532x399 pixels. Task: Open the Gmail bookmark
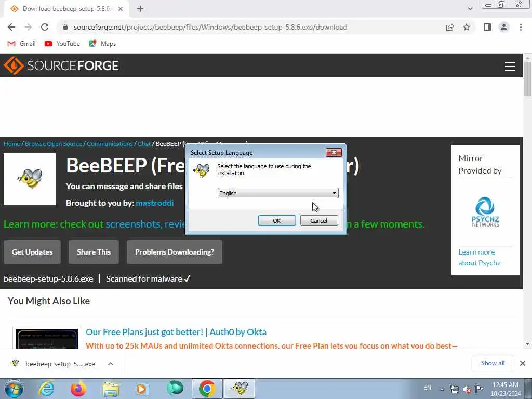21,44
